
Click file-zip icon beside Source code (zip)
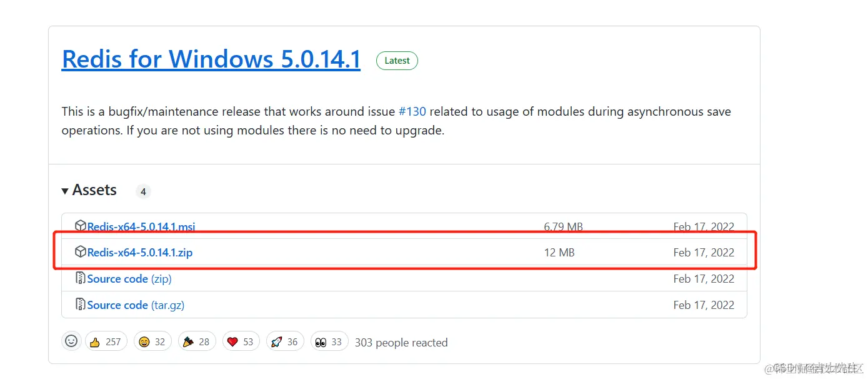click(81, 278)
